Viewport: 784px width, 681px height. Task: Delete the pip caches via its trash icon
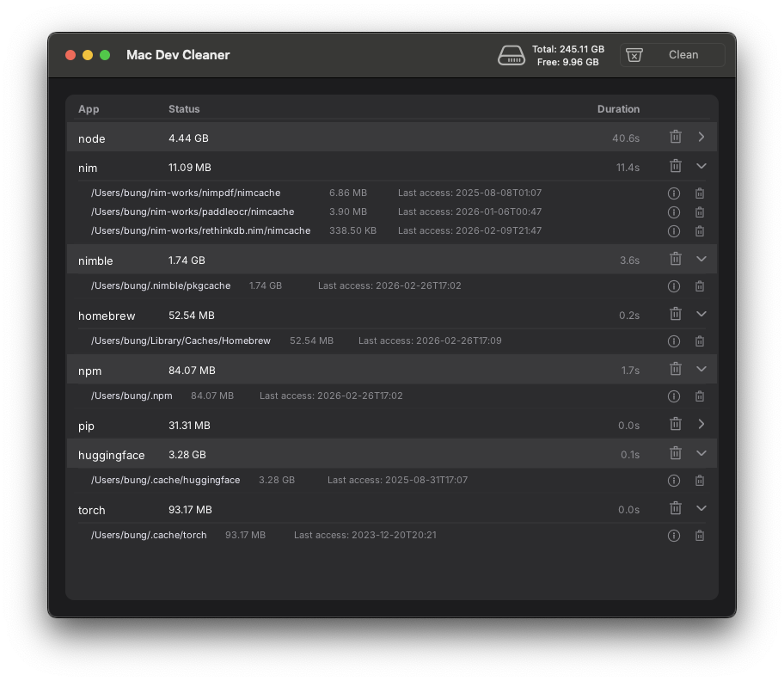pos(676,423)
